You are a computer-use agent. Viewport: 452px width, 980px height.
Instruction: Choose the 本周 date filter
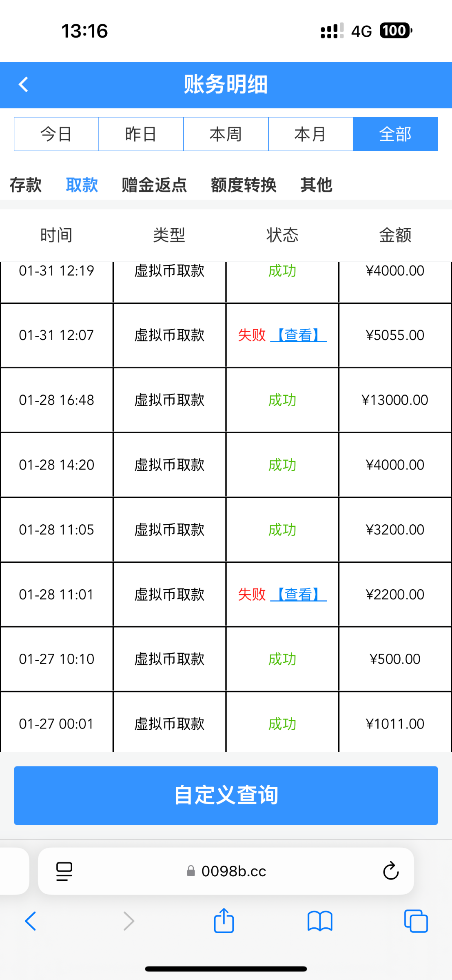click(226, 134)
